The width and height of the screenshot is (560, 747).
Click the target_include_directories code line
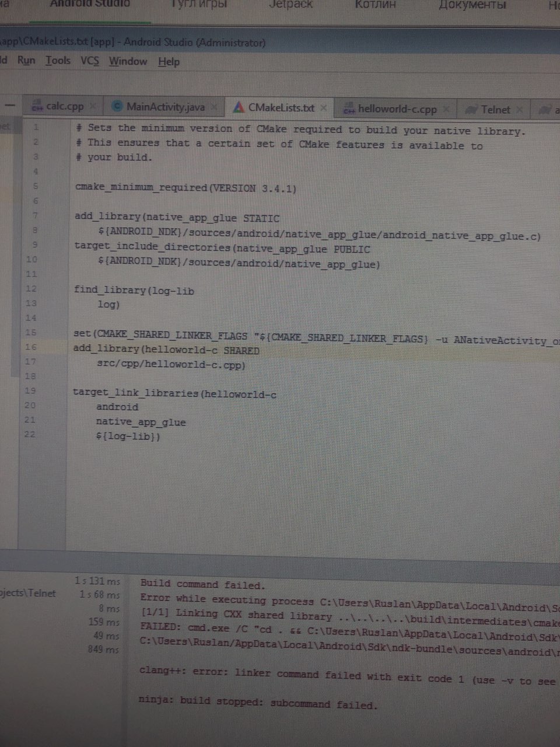coord(222,248)
